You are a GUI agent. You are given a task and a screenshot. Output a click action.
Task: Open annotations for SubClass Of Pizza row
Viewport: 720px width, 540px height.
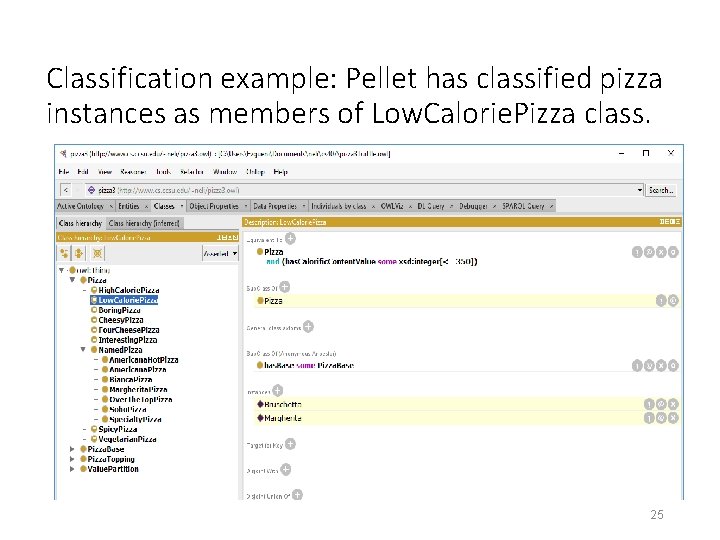point(673,301)
